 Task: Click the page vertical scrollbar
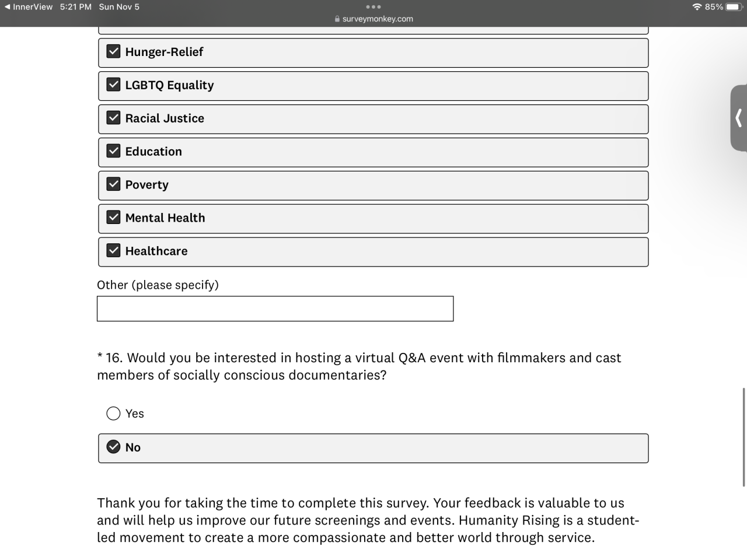pyautogui.click(x=743, y=436)
